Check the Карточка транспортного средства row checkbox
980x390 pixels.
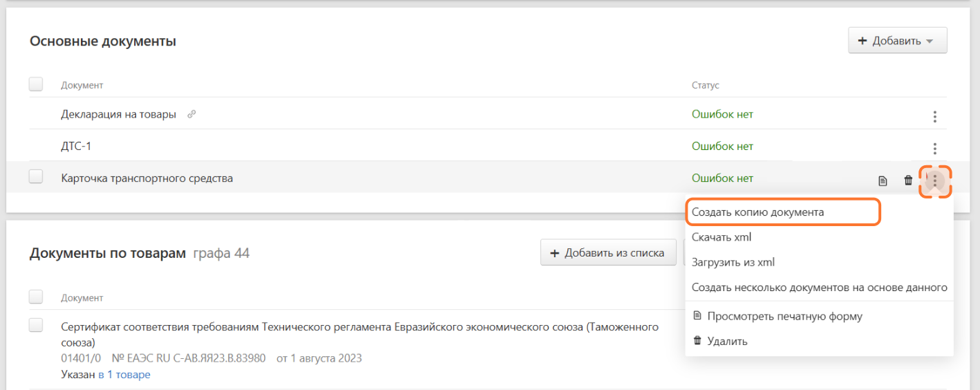(x=36, y=176)
